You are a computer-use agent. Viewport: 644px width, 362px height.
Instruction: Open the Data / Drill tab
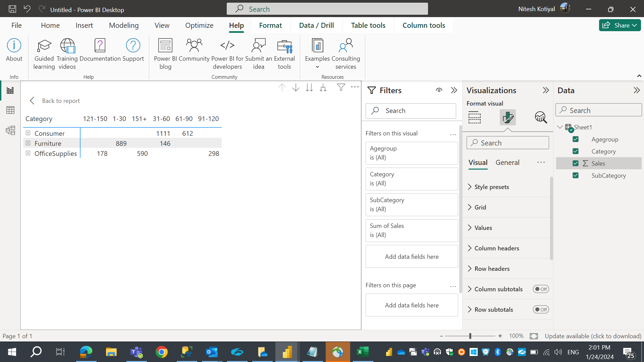point(316,25)
